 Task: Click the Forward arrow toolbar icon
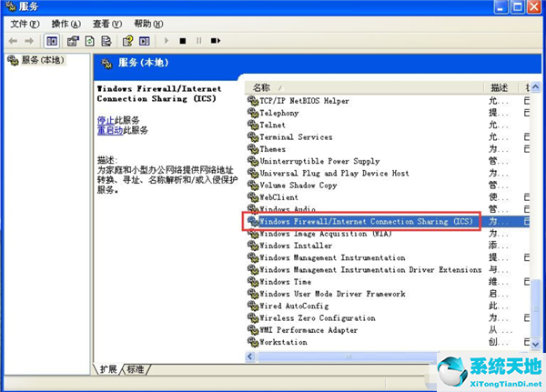point(29,41)
